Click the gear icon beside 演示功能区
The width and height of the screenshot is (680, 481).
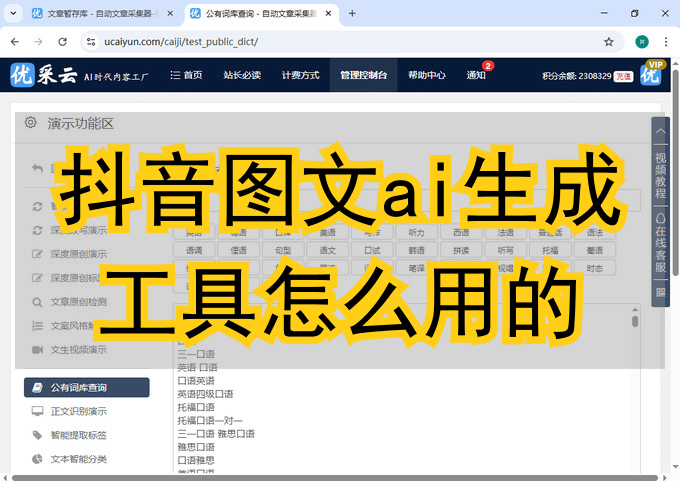pos(31,123)
